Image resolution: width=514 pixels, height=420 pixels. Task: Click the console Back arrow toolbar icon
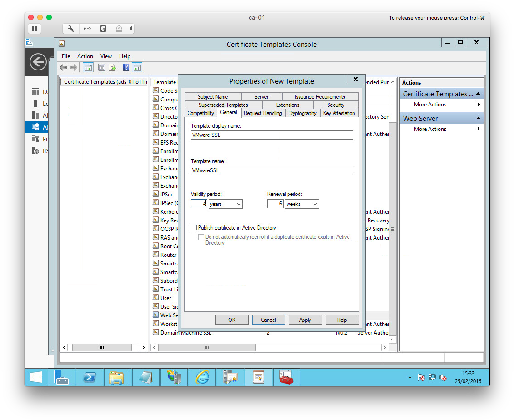[x=63, y=68]
